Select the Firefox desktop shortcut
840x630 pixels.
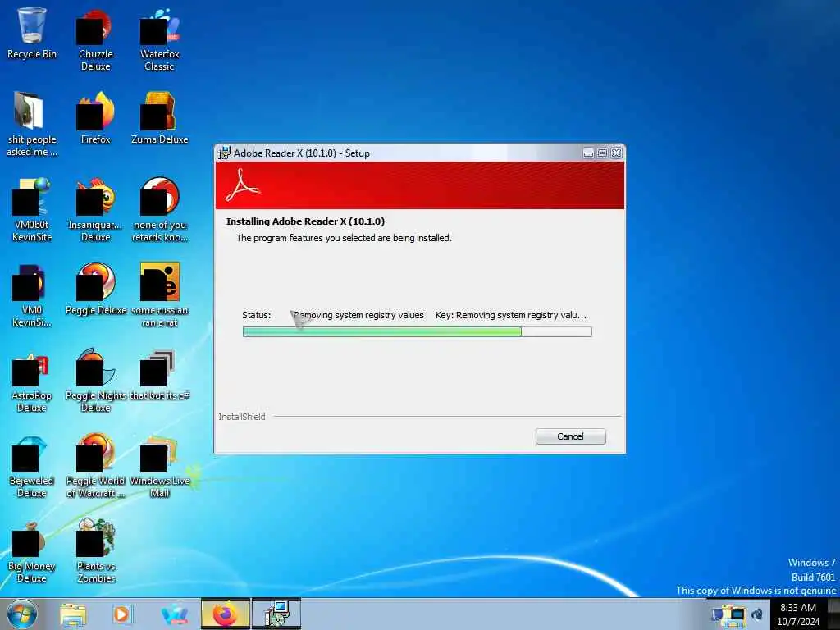(95, 118)
